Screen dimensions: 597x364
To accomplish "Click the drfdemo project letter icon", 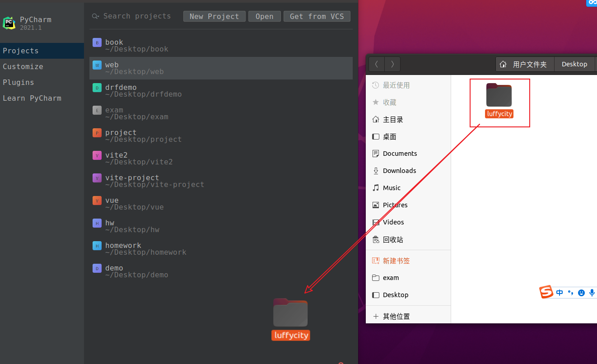I will (x=97, y=88).
